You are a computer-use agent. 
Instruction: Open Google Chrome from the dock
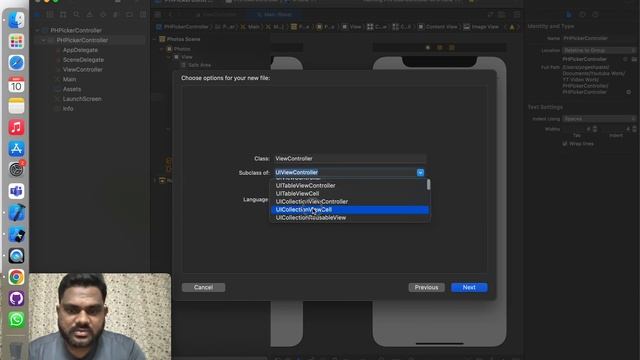16,277
